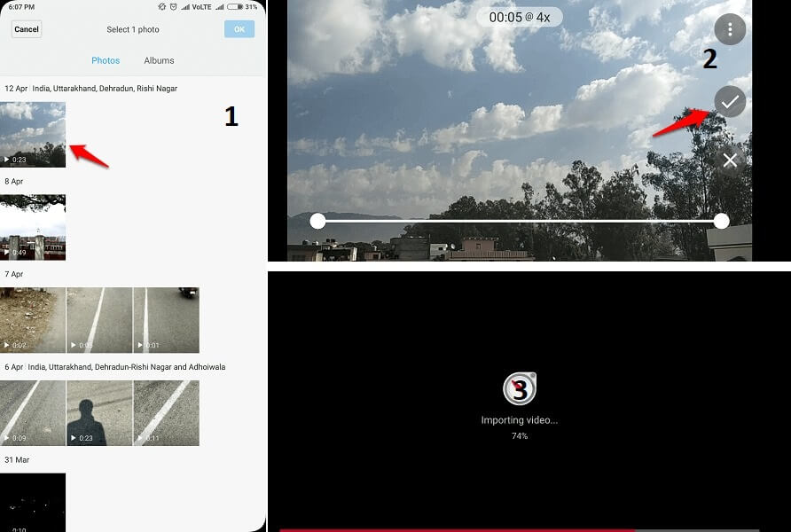The width and height of the screenshot is (791, 532).
Task: Open the 6 Apr 0:09 road video
Action: click(33, 413)
